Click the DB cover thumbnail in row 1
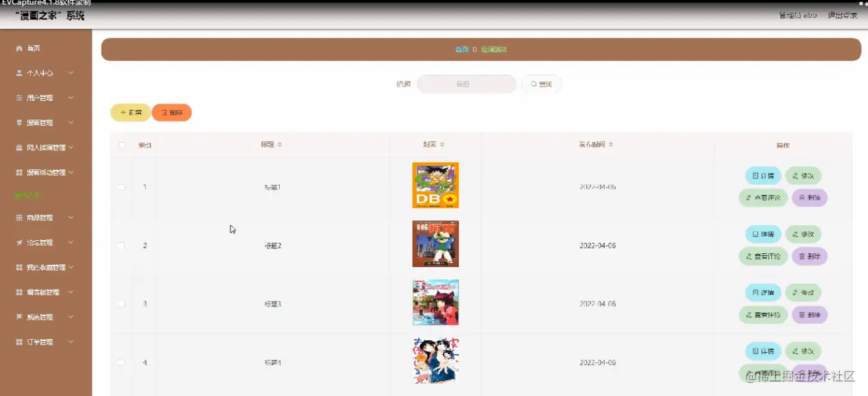Screen dimensions: 868x396 (x=435, y=185)
